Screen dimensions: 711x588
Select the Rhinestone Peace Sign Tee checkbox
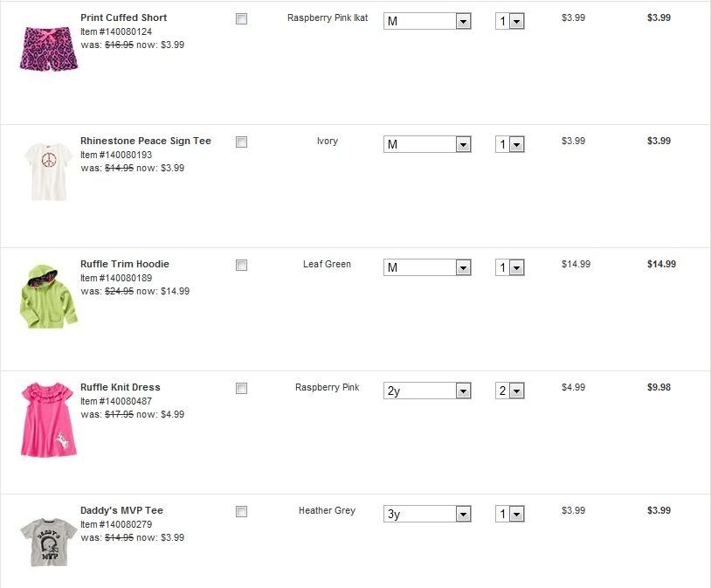pyautogui.click(x=242, y=142)
